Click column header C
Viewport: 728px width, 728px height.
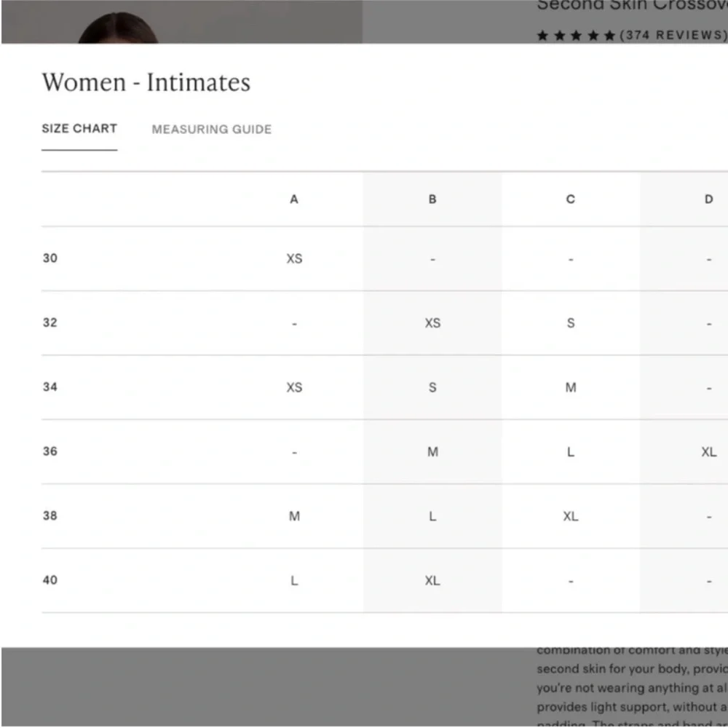pyautogui.click(x=571, y=199)
